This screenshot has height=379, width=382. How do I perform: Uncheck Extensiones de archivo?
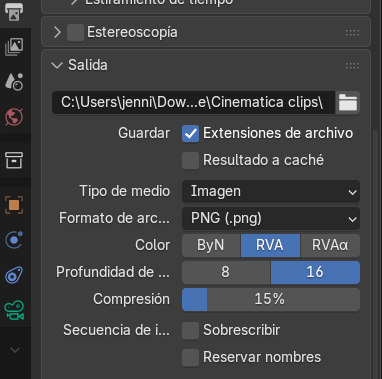click(x=190, y=134)
